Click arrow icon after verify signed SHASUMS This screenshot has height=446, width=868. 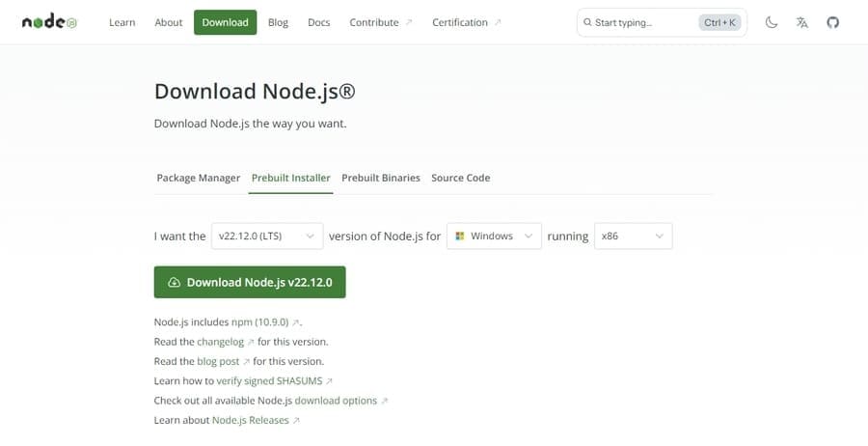(329, 381)
